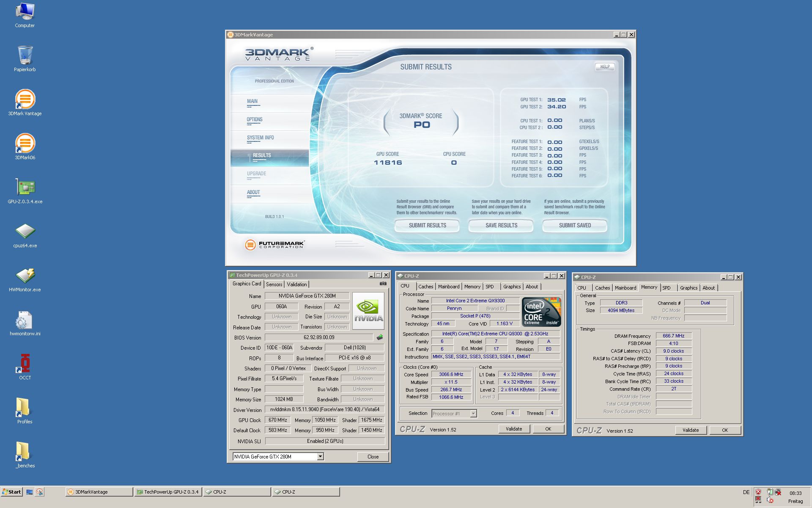The width and height of the screenshot is (812, 508).
Task: Click SUBMIT SAVED button
Action: pyautogui.click(x=575, y=226)
